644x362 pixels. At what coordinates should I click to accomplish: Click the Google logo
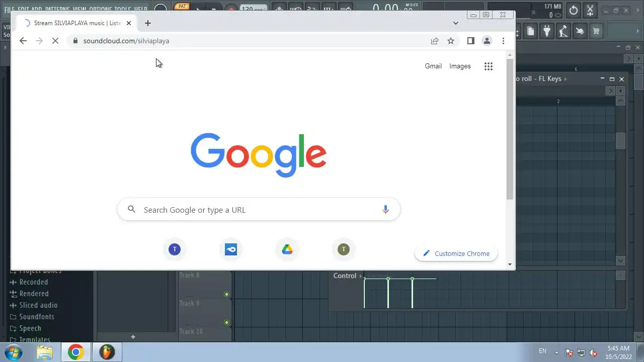(259, 155)
